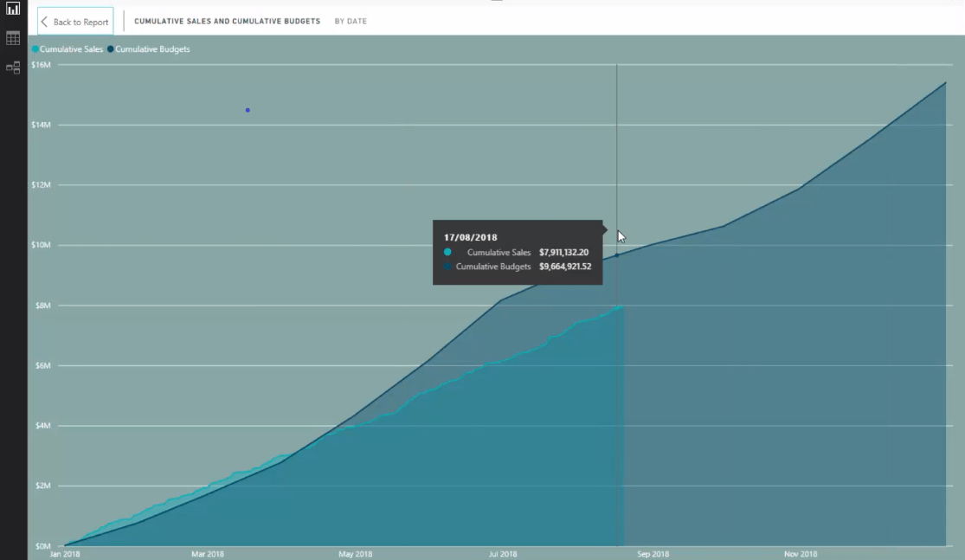
Task: Click the tooltip value $9,664,921.52
Action: [565, 267]
